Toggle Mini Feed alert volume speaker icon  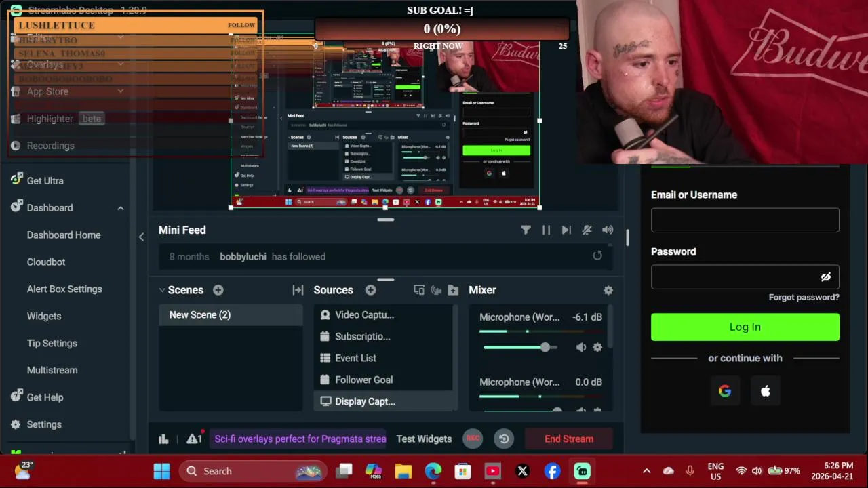pyautogui.click(x=608, y=230)
